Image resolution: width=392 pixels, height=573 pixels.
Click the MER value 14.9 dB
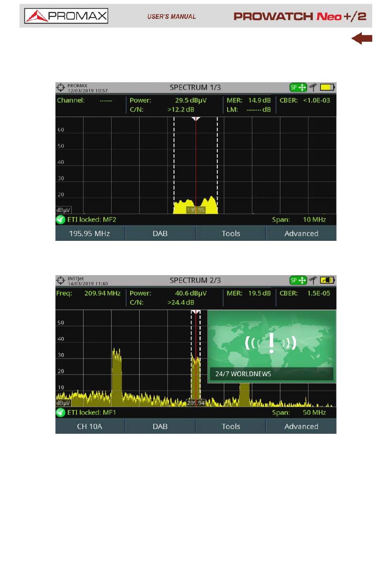click(260, 100)
